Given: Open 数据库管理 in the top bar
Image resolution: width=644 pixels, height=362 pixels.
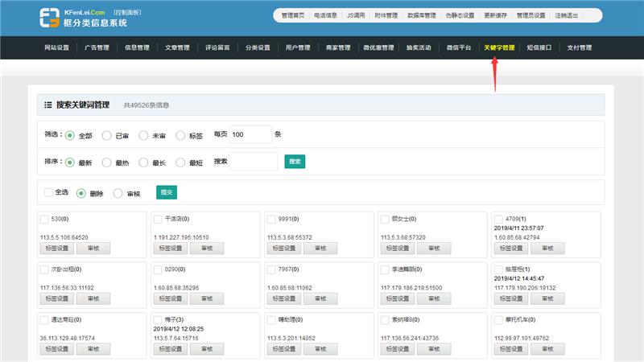Looking at the screenshot, I should [x=421, y=15].
